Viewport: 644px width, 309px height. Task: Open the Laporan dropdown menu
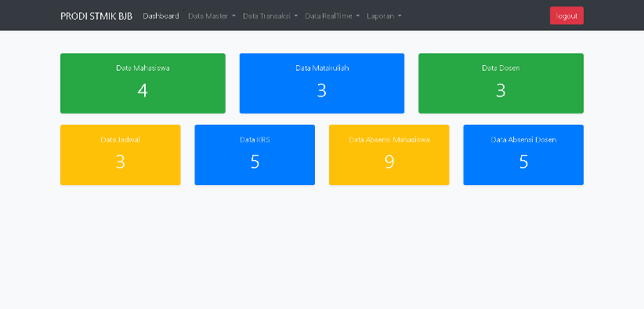tap(384, 16)
